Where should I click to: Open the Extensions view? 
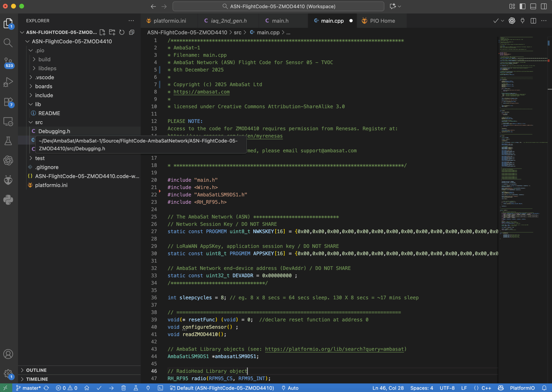pos(8,102)
